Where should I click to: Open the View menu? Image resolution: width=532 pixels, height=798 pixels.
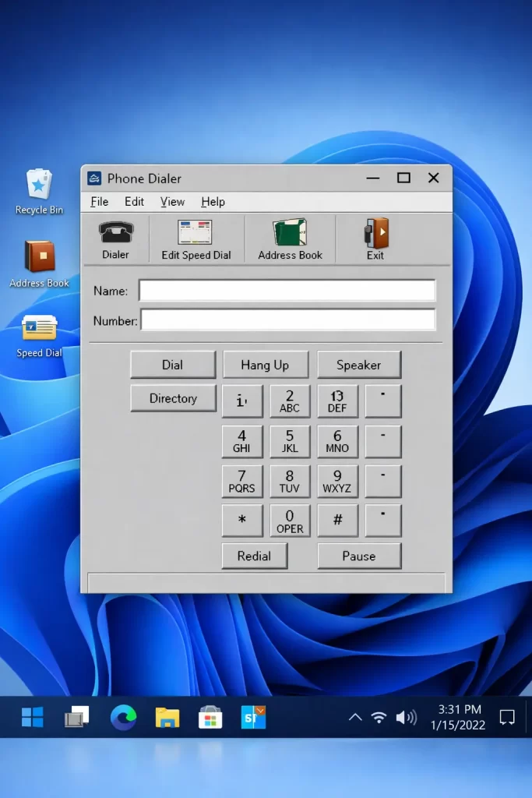[172, 202]
